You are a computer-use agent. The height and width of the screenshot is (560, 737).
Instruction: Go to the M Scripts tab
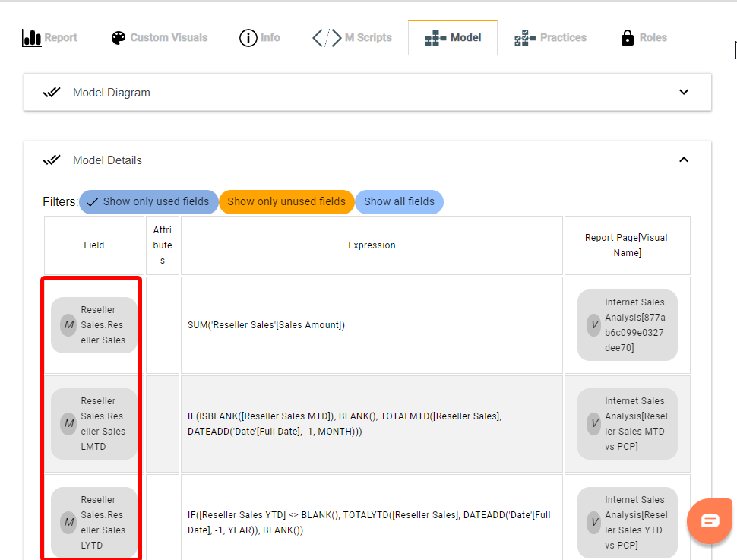click(352, 38)
